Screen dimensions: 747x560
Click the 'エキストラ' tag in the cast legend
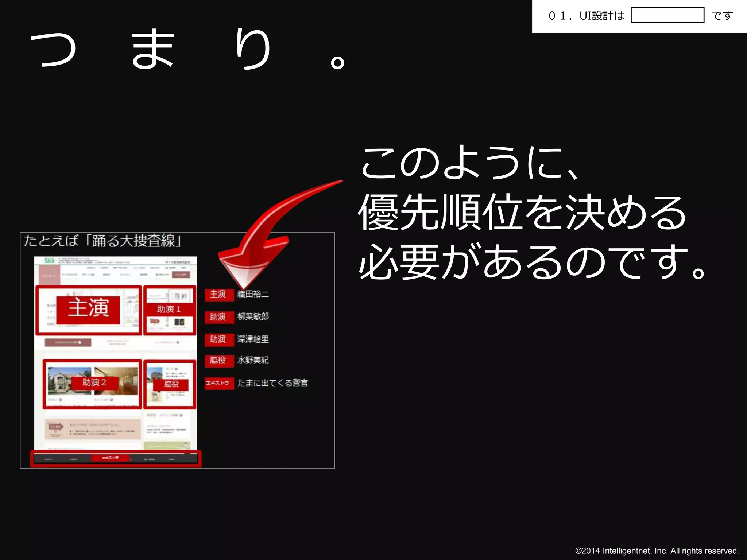[x=219, y=383]
